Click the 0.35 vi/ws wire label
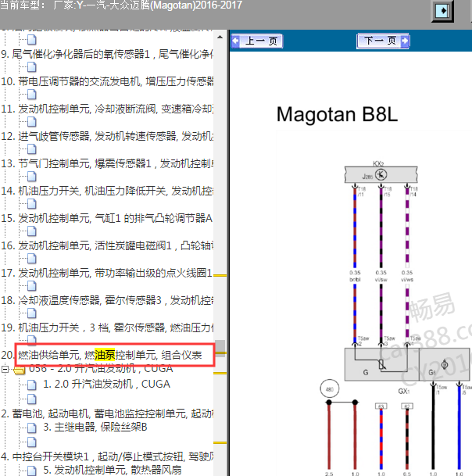Screen dimensions: 472x476 tap(407, 276)
